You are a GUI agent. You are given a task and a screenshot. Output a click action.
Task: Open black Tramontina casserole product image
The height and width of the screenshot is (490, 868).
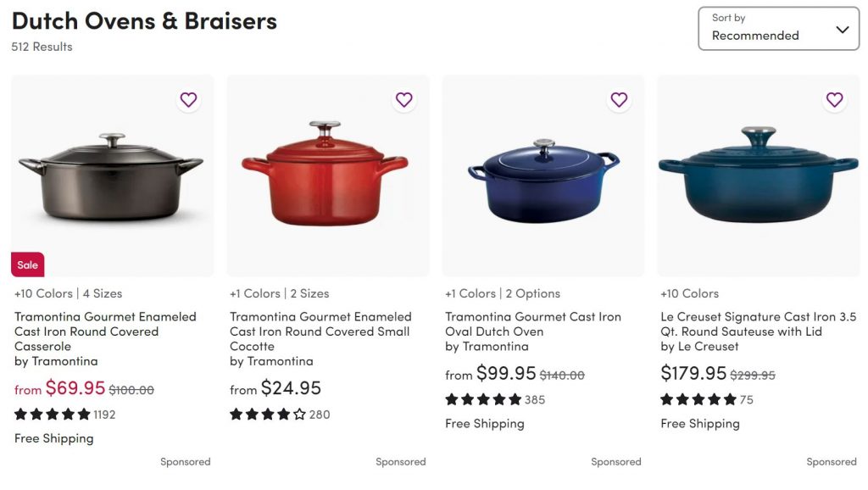pos(113,175)
